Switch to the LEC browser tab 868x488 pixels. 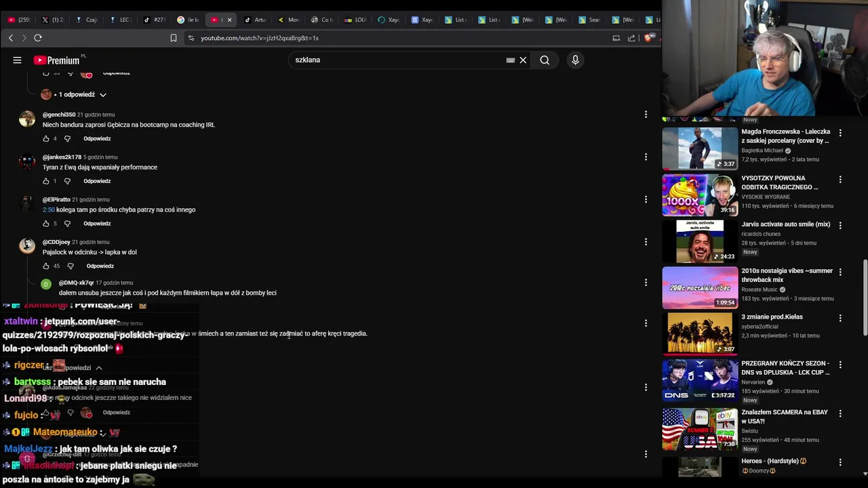(121, 20)
